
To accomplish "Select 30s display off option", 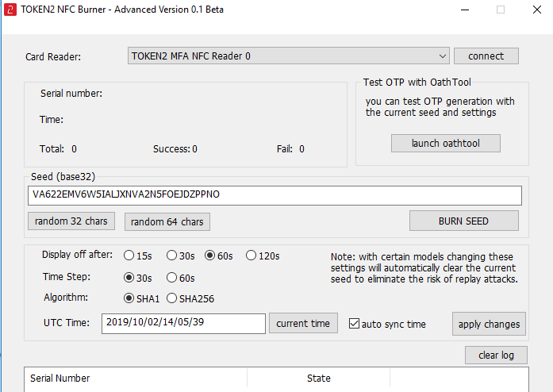I will click(x=171, y=256).
